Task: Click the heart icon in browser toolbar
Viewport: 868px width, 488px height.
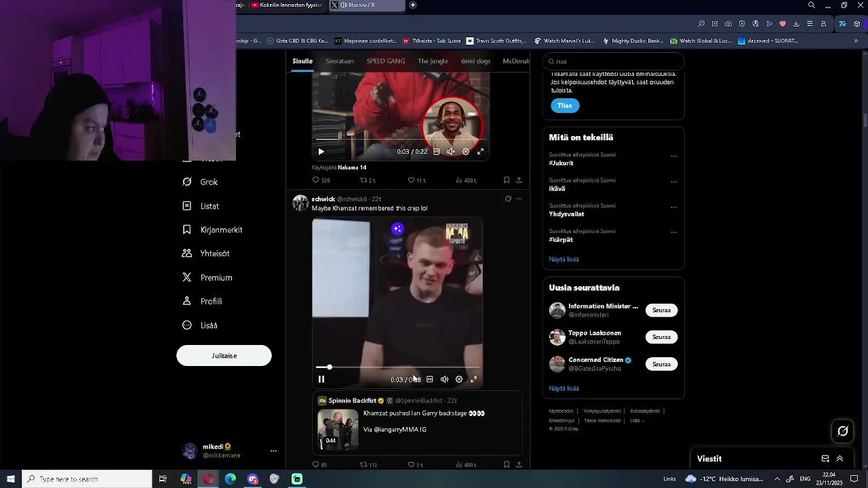Action: pos(783,24)
